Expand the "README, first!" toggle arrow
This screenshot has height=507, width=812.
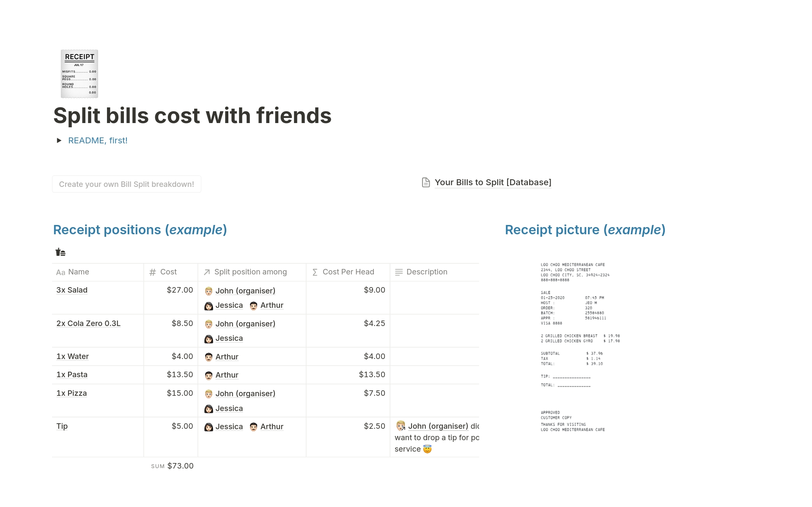pos(59,140)
